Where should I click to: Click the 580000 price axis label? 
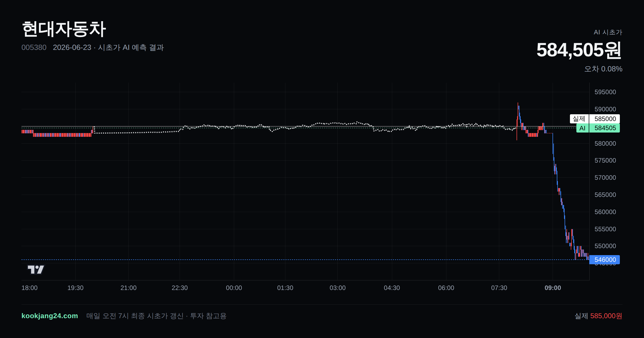(605, 144)
